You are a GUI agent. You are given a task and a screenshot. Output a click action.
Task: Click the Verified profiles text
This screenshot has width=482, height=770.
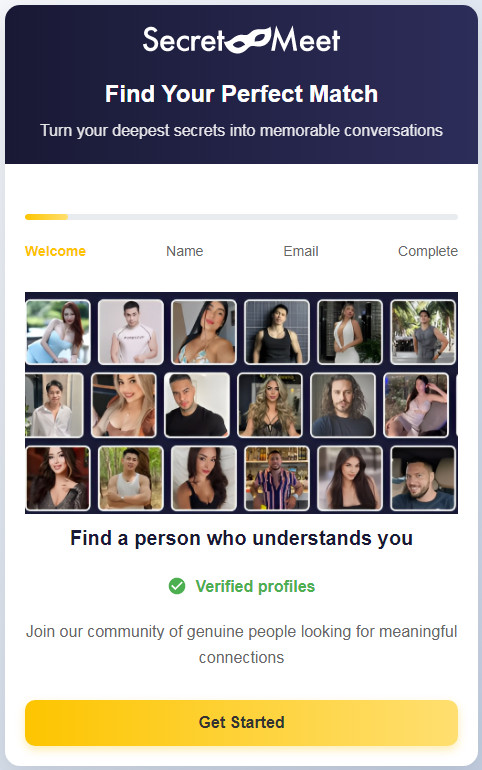pos(255,586)
